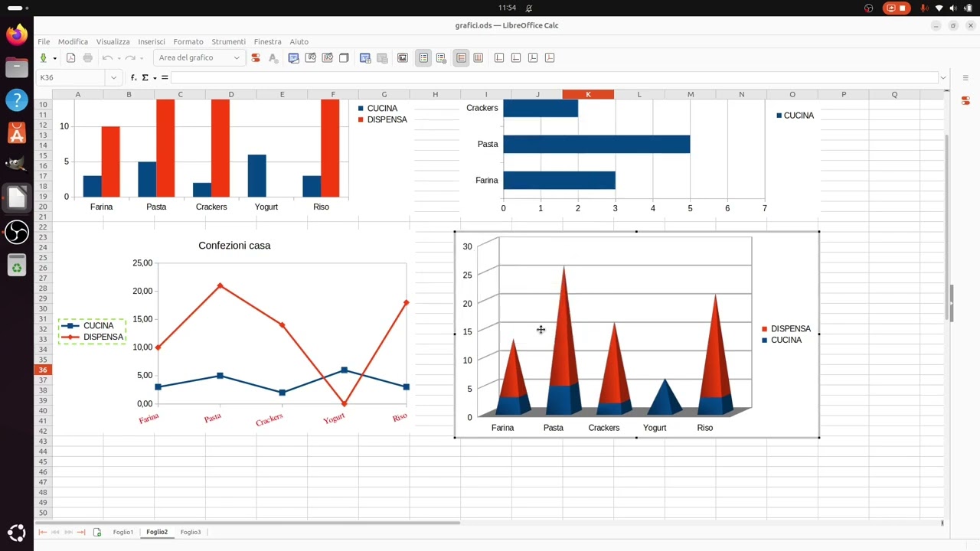The width and height of the screenshot is (980, 551).
Task: Show Applications grid button
Action: (x=17, y=533)
